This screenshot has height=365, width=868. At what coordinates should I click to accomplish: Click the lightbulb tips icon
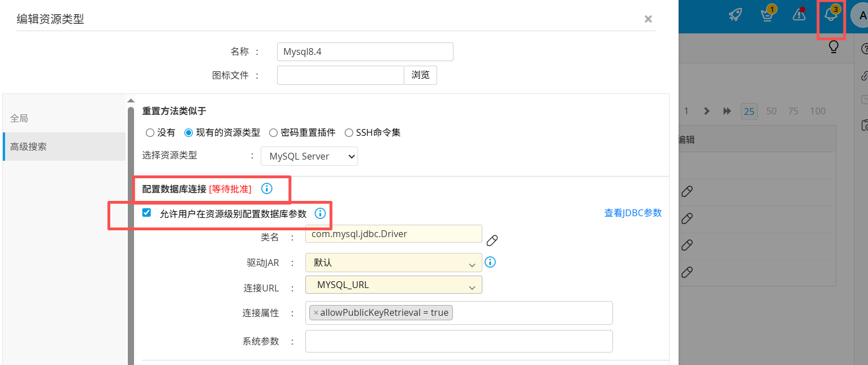click(x=834, y=47)
